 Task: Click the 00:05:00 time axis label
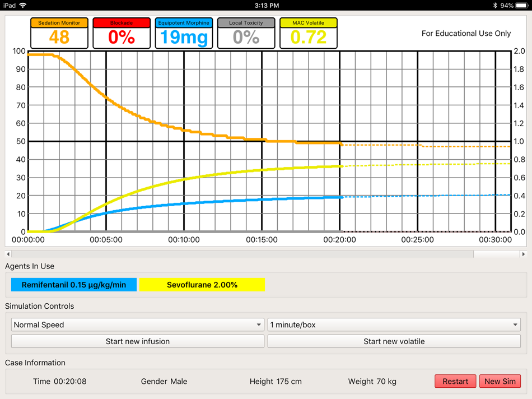[106, 240]
